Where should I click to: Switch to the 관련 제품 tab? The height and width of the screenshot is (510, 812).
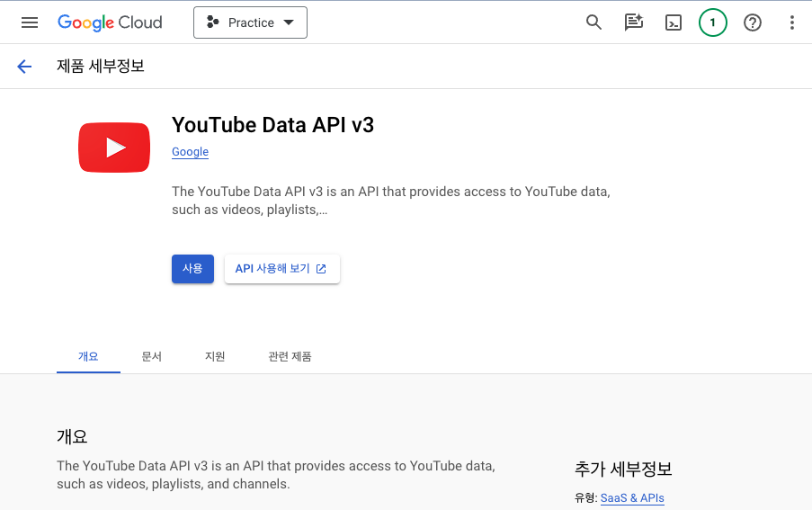coord(290,356)
